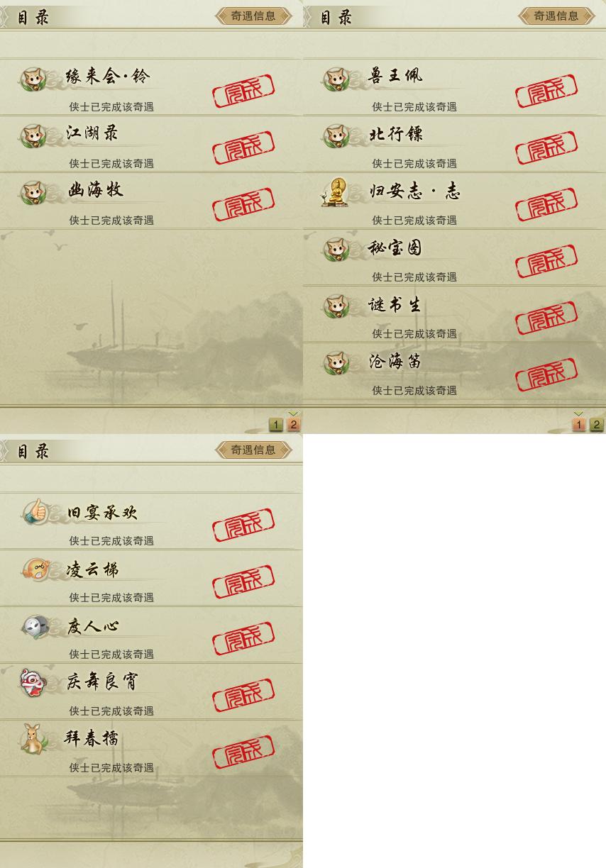Go to page 2 in the right panel
The height and width of the screenshot is (868, 606).
(596, 425)
